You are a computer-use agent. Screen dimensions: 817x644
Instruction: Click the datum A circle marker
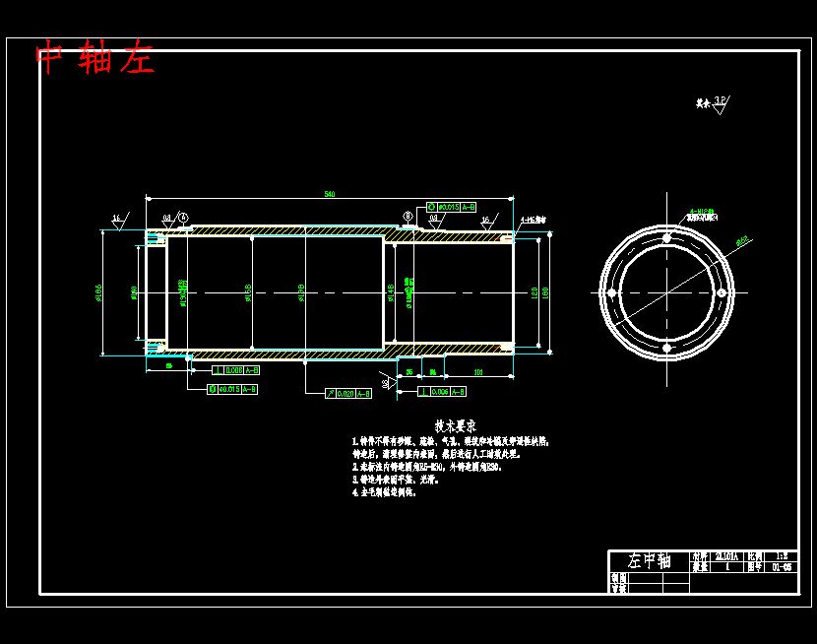click(183, 218)
